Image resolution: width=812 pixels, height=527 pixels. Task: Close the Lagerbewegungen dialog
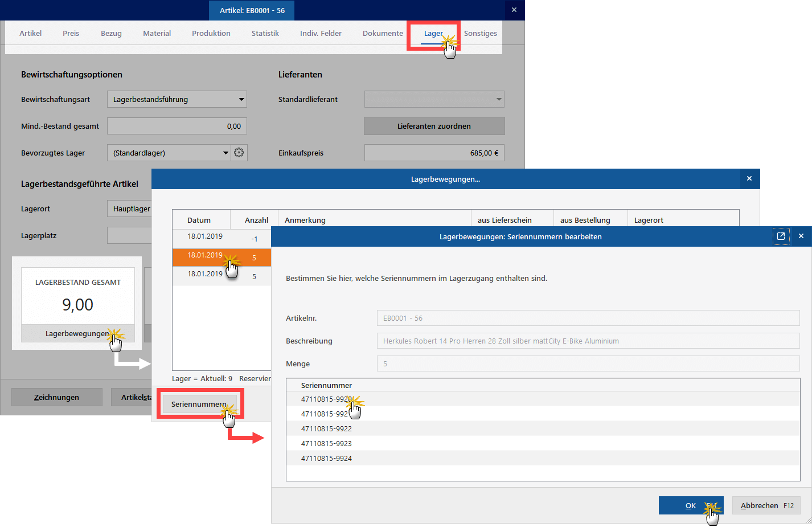749,179
